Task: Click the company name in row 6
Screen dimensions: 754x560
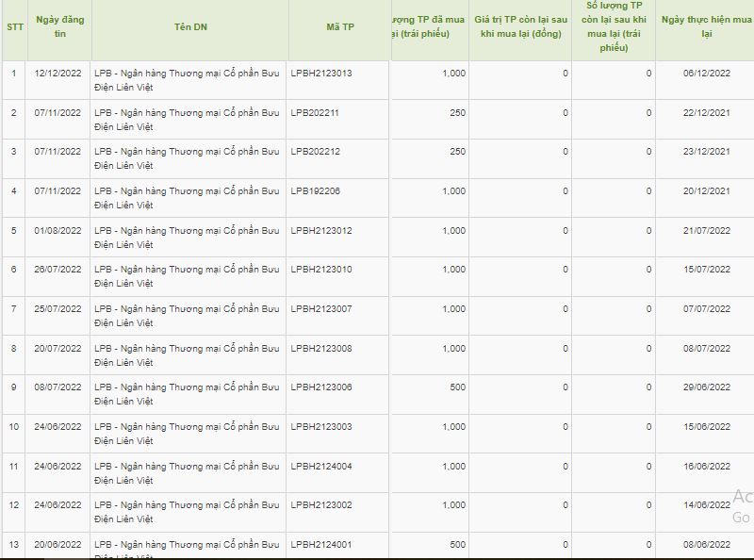Action: [187, 276]
